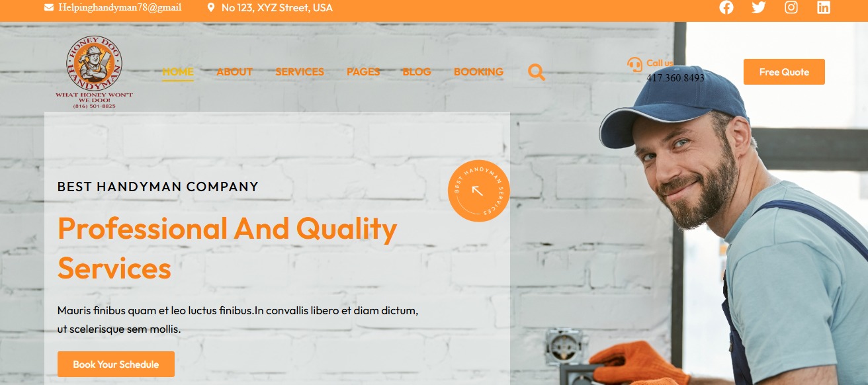Expand the PAGES menu
The width and height of the screenshot is (868, 385).
click(x=363, y=72)
